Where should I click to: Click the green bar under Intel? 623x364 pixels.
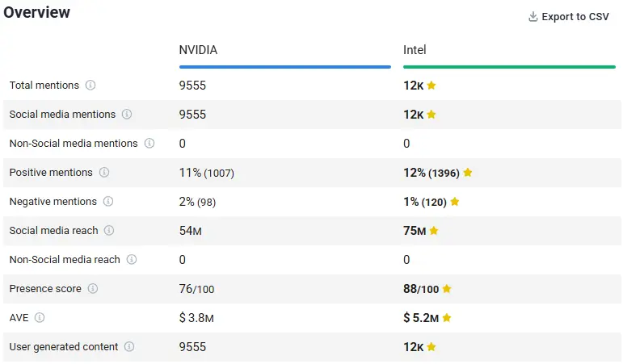509,67
